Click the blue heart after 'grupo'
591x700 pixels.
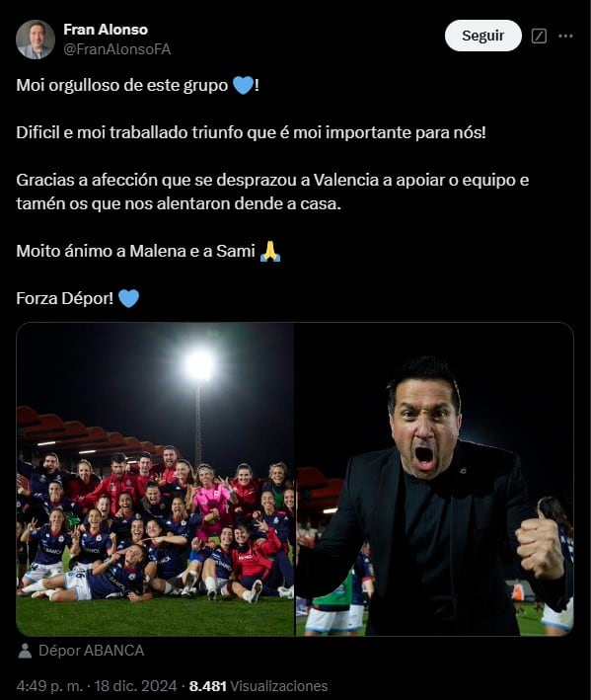click(x=243, y=85)
